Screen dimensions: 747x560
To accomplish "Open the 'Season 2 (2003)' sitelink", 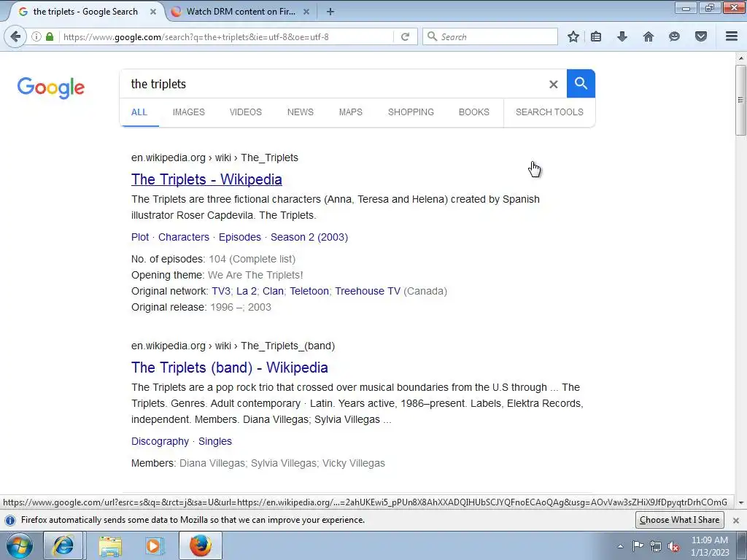I will [309, 237].
